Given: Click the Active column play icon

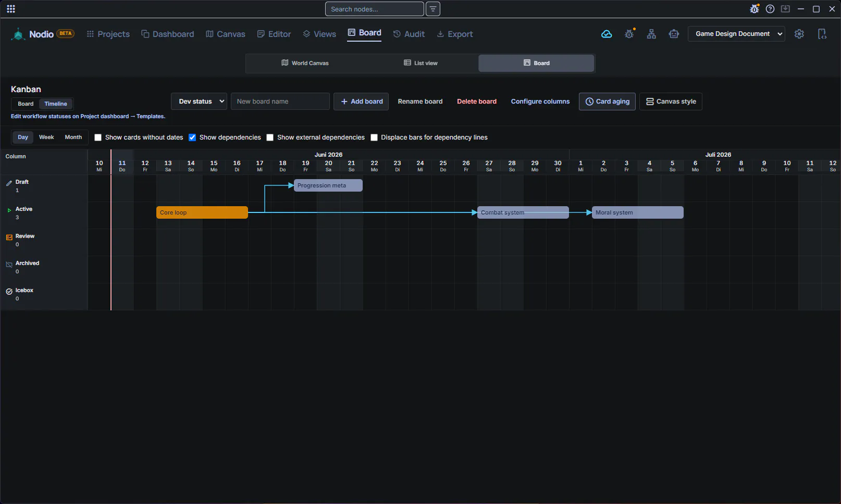Looking at the screenshot, I should pyautogui.click(x=9, y=210).
